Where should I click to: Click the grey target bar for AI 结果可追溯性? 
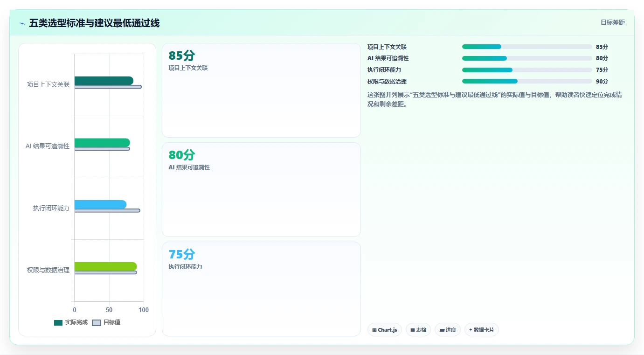point(102,149)
